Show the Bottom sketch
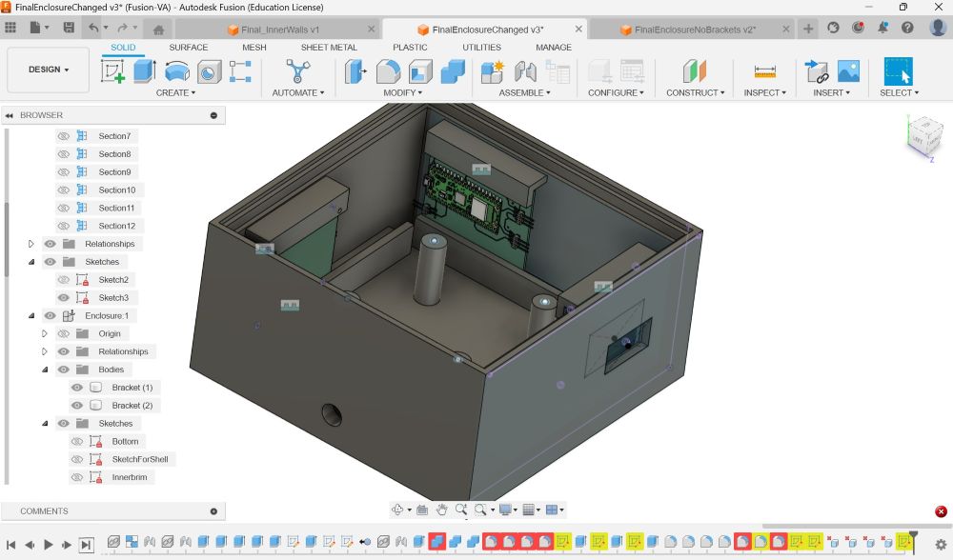 pos(76,442)
